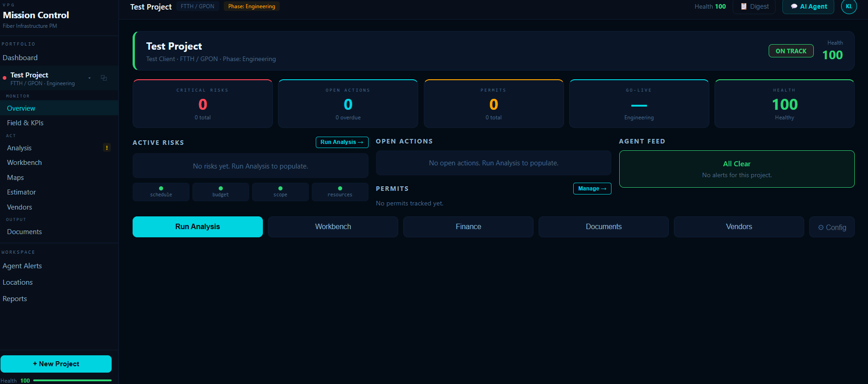Open the Workbench quick-action tile

[333, 227]
